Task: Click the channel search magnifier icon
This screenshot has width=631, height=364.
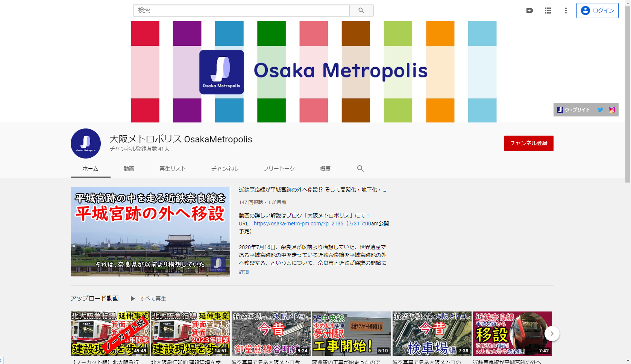Action: coord(360,169)
